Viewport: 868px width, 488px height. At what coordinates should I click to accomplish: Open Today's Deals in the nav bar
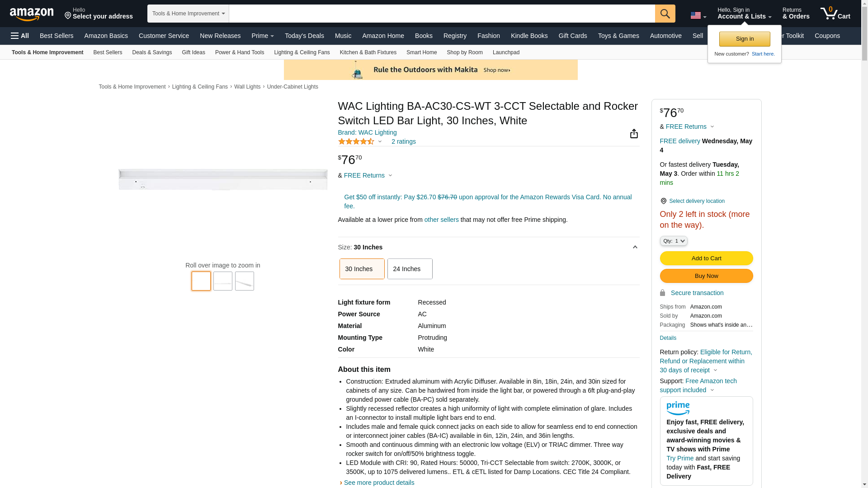point(304,36)
